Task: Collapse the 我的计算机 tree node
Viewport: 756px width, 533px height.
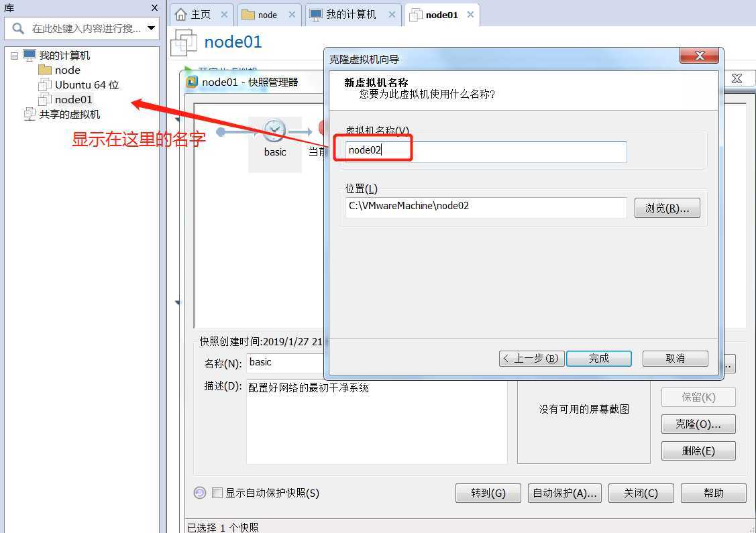Action: coord(15,56)
